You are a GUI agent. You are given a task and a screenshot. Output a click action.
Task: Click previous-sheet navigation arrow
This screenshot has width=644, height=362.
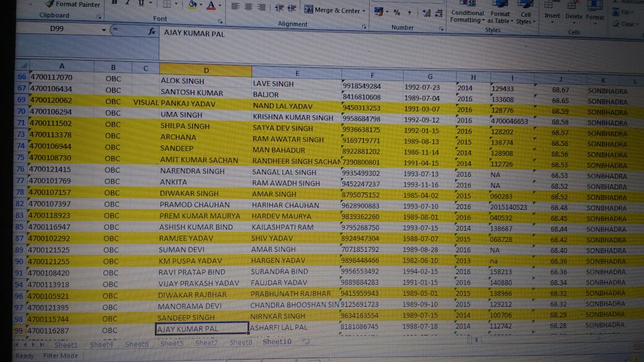coord(25,345)
